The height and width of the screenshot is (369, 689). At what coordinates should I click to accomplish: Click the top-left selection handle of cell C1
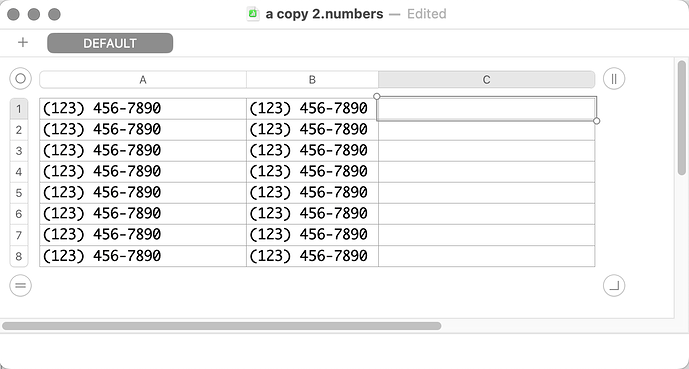[x=377, y=96]
